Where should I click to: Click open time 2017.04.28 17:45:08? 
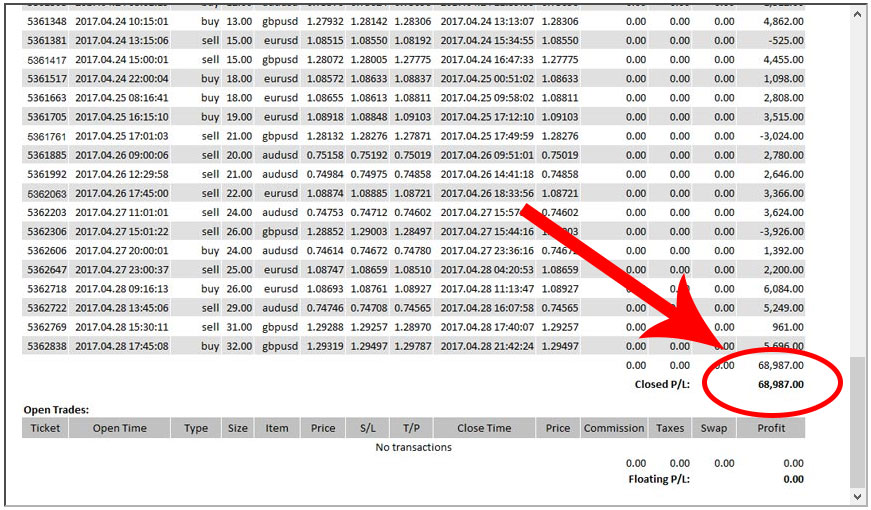[122, 346]
